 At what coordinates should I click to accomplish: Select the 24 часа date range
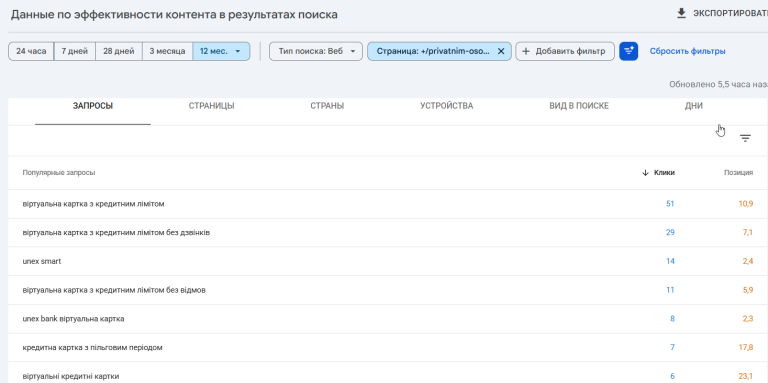31,51
